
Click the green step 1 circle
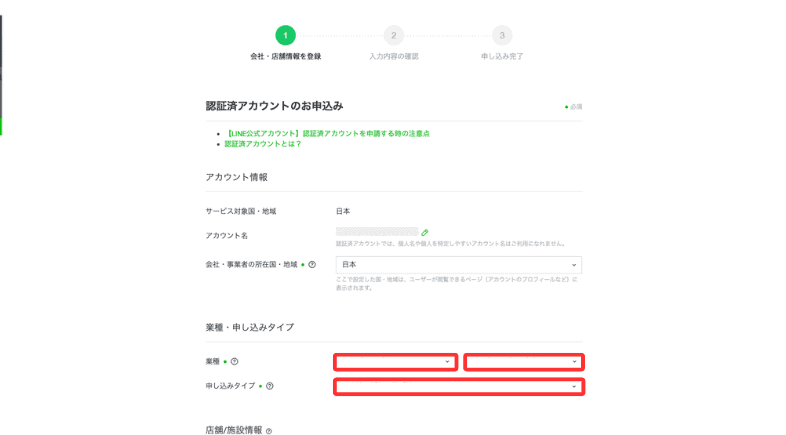pos(285,36)
